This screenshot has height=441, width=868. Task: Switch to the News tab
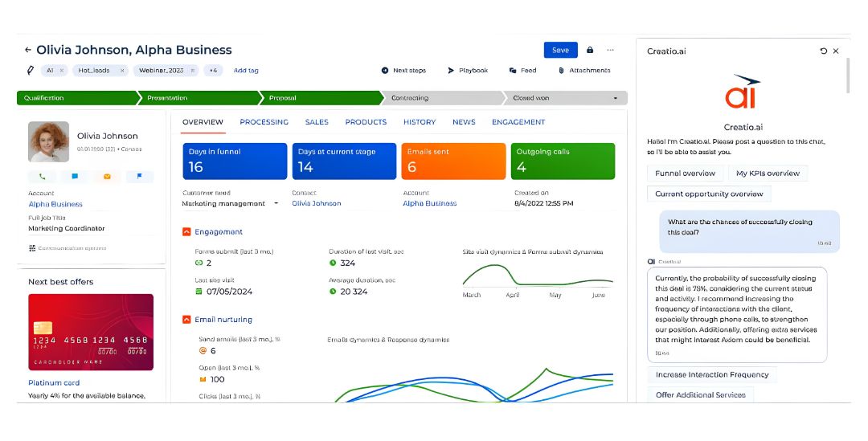coord(464,122)
